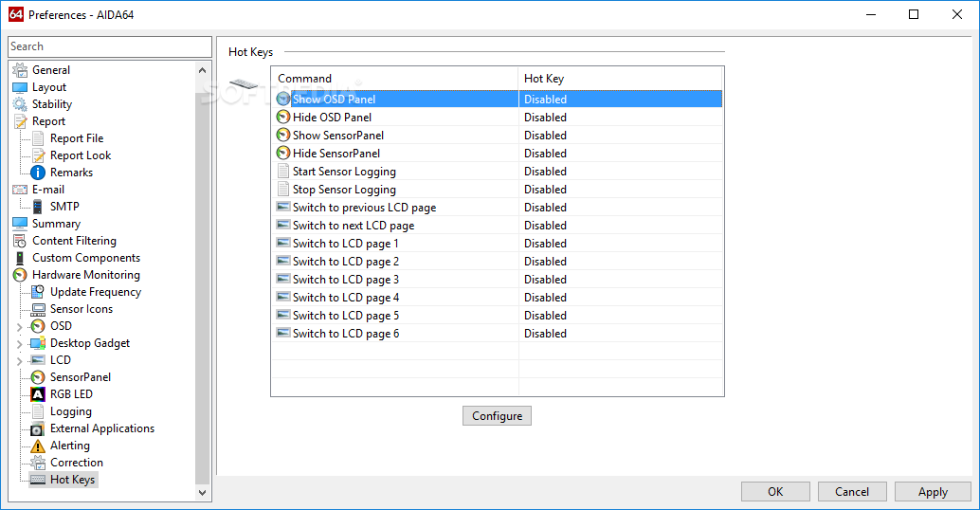
Task: Click the Update Frequency icon
Action: coord(38,292)
